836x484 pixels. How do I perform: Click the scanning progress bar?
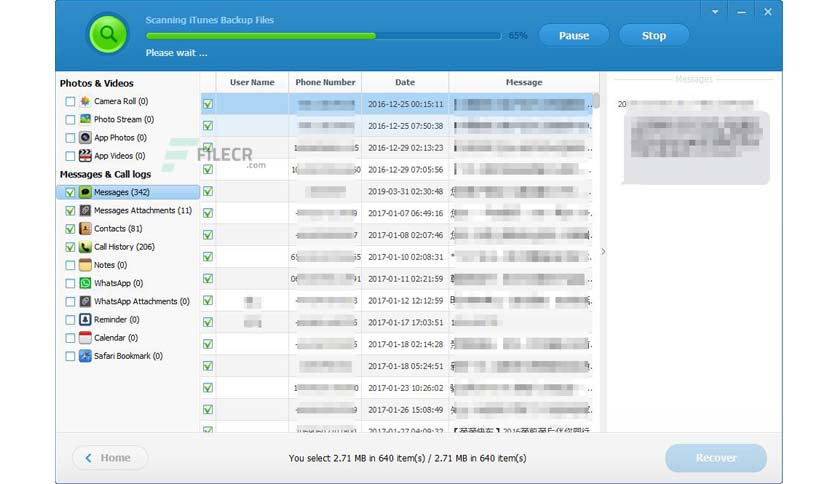323,36
